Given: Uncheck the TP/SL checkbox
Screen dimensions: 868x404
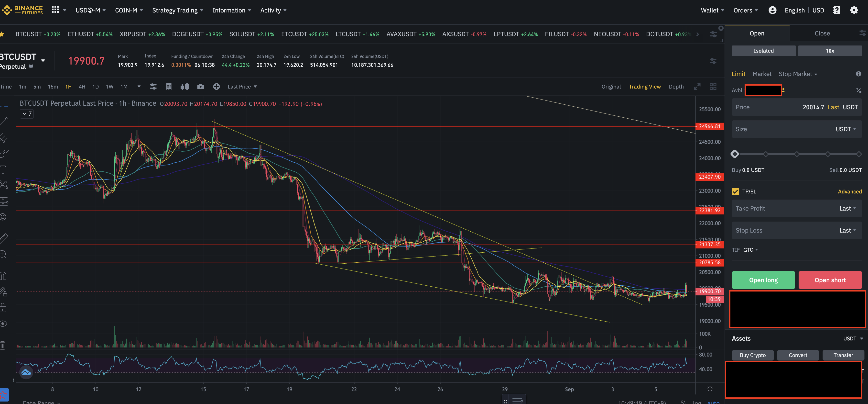Looking at the screenshot, I should tap(735, 191).
